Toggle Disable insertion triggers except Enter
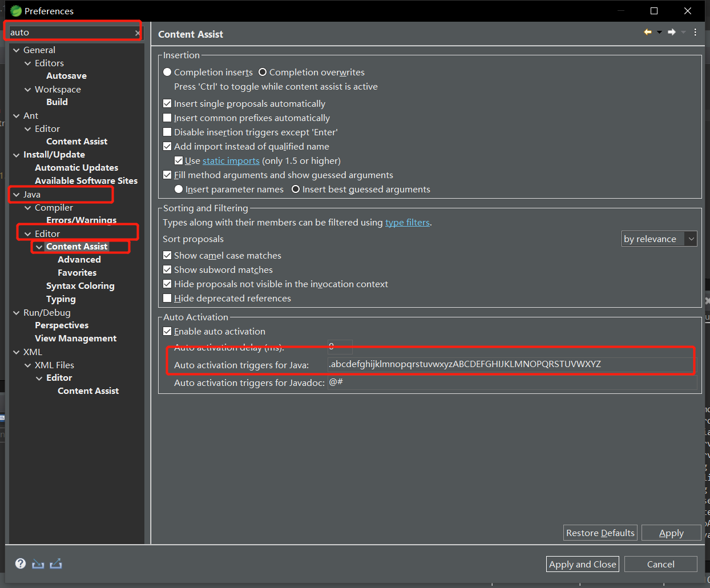 point(167,132)
